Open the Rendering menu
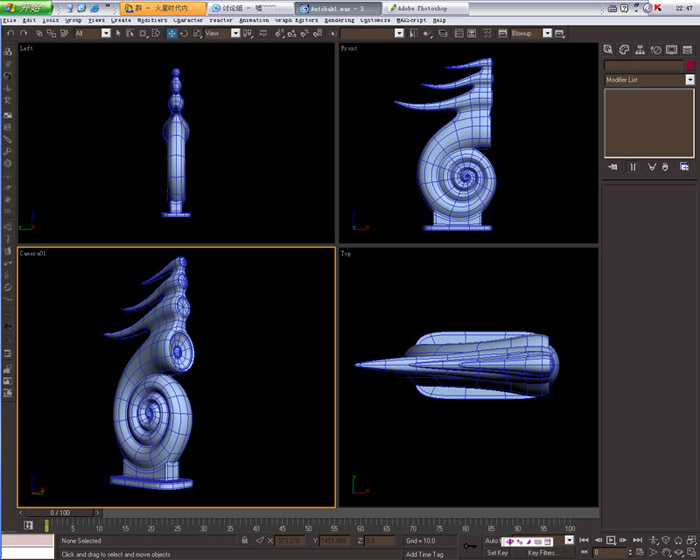Image resolution: width=700 pixels, height=560 pixels. click(x=339, y=20)
